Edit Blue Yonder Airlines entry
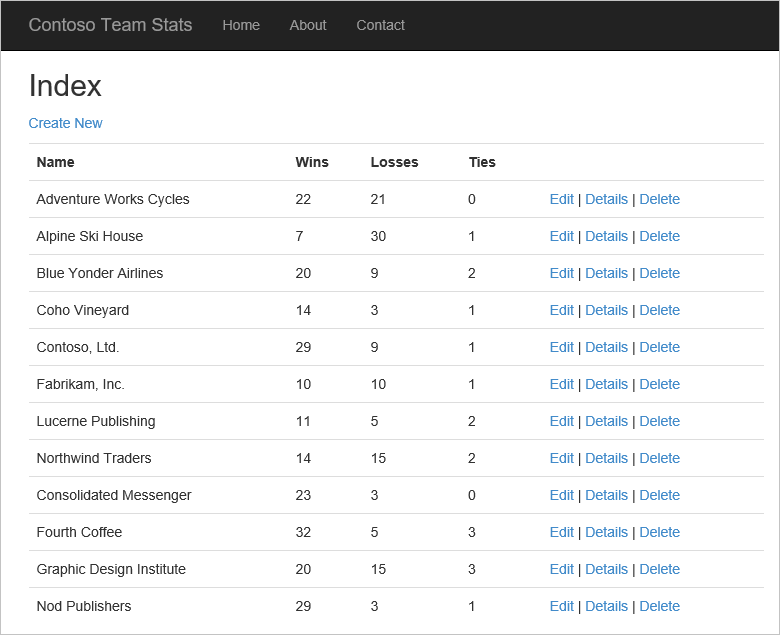The width and height of the screenshot is (780, 635). click(562, 273)
